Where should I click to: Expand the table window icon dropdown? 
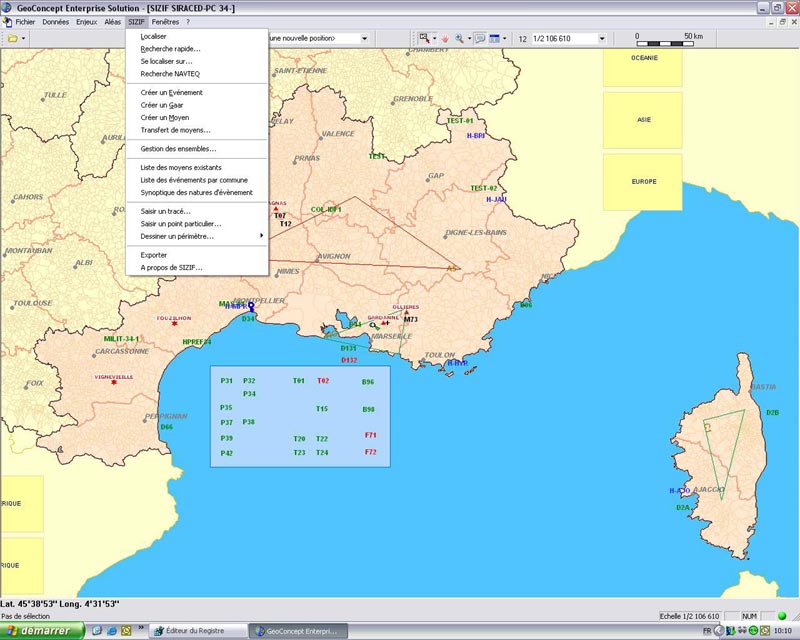(x=505, y=38)
